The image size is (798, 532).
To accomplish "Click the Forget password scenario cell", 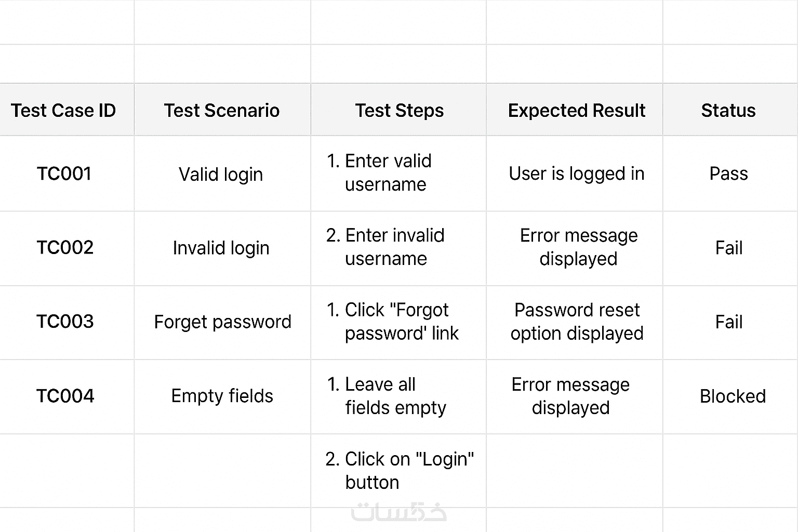I will tap(222, 322).
